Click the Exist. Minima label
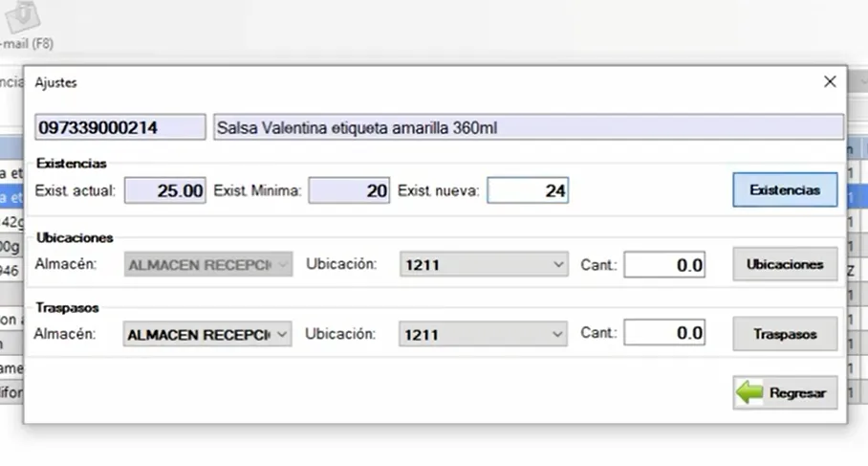 (x=257, y=190)
